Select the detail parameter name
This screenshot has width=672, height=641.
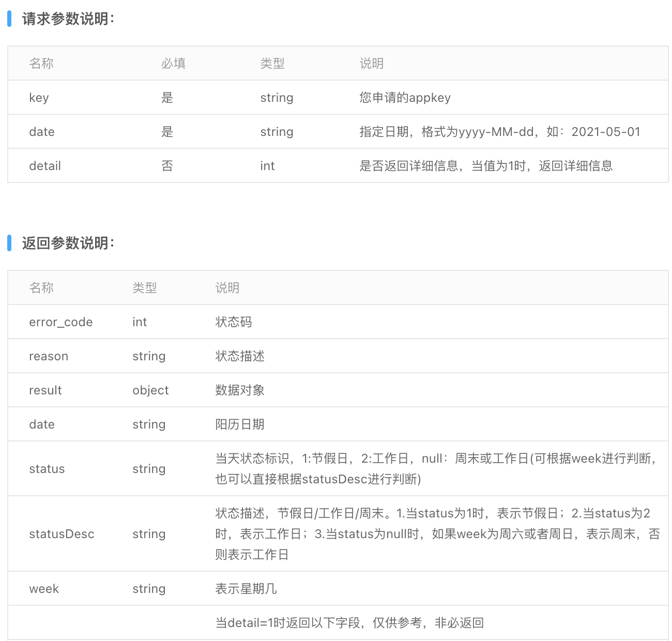(45, 165)
